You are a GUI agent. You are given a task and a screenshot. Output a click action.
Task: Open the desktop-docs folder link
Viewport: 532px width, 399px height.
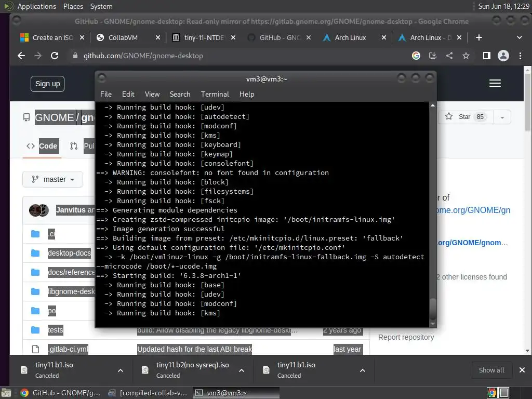click(x=69, y=253)
